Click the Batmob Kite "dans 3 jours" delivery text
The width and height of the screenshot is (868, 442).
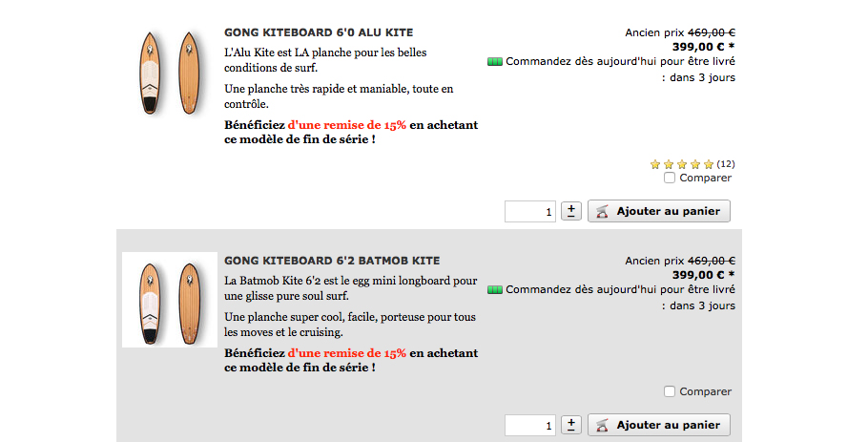coord(702,305)
